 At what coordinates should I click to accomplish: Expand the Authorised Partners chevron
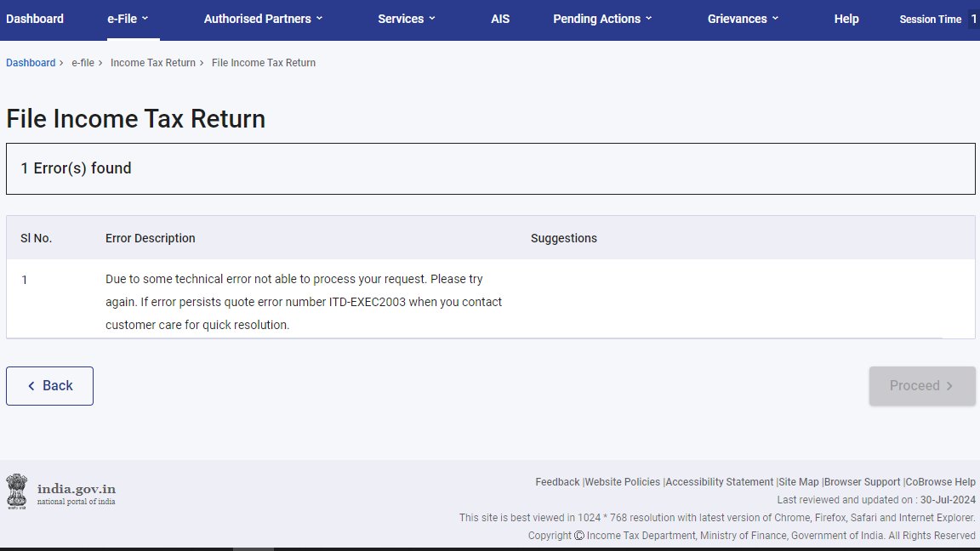319,19
